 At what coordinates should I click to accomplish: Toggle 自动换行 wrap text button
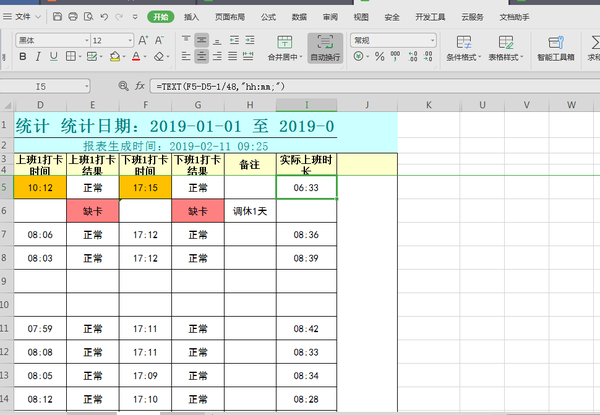(325, 48)
